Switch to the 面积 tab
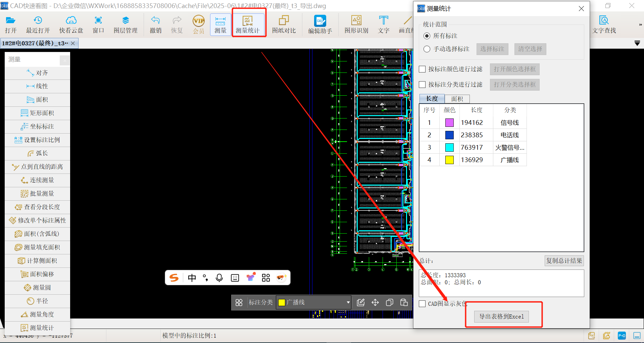This screenshot has height=343, width=644. (x=457, y=99)
